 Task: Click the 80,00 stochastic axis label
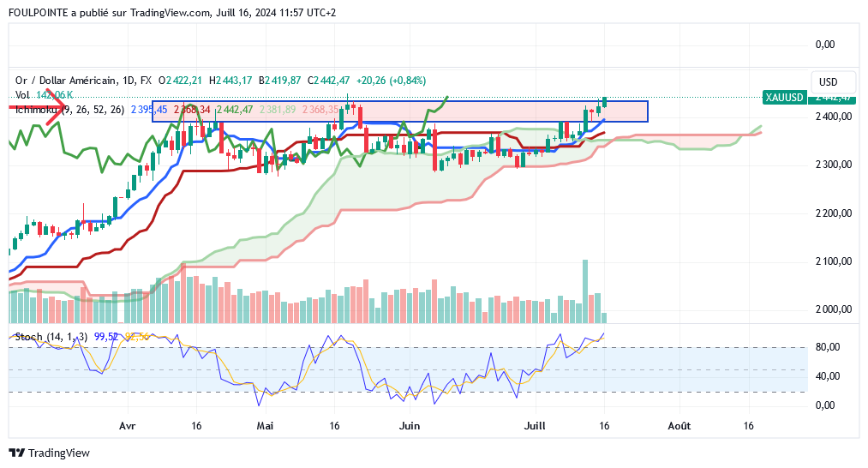pyautogui.click(x=828, y=347)
